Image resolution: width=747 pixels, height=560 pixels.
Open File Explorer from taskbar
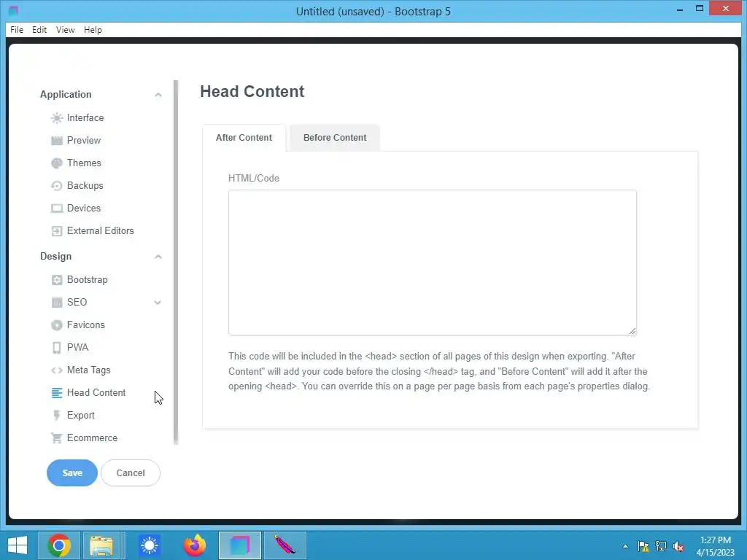pyautogui.click(x=101, y=545)
